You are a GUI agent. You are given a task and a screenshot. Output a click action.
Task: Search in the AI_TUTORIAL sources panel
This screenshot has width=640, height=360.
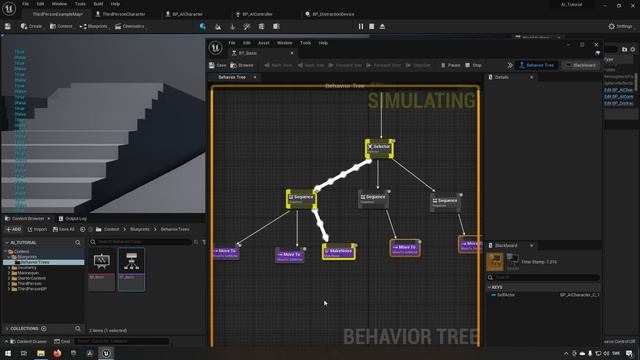click(78, 242)
